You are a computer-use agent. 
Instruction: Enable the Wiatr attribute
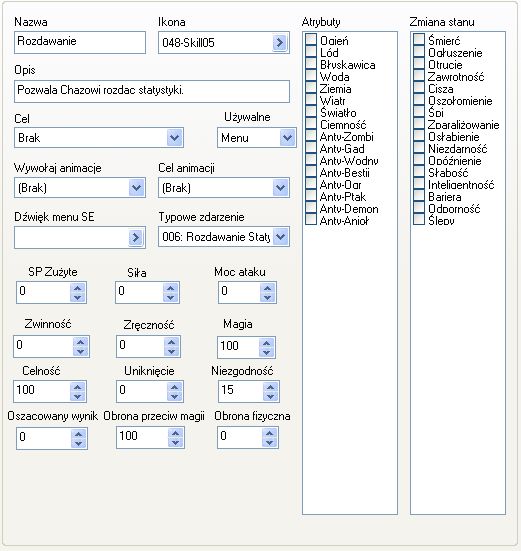[x=311, y=99]
